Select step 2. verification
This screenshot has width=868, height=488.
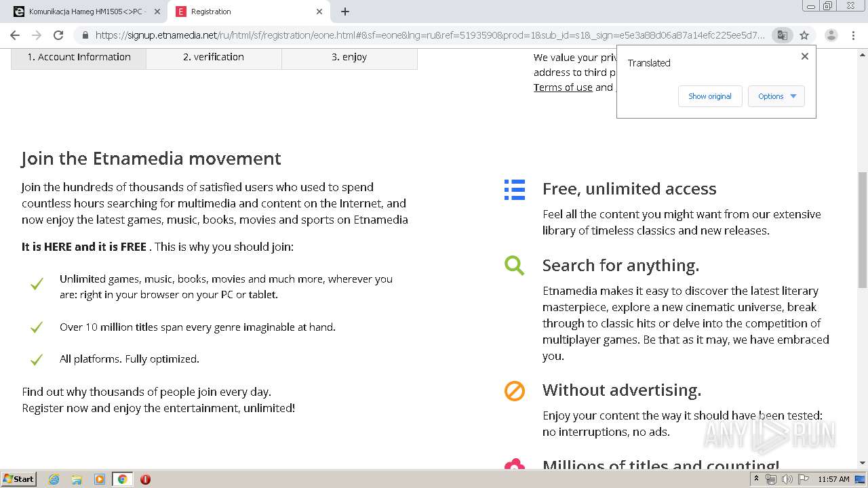tap(214, 58)
